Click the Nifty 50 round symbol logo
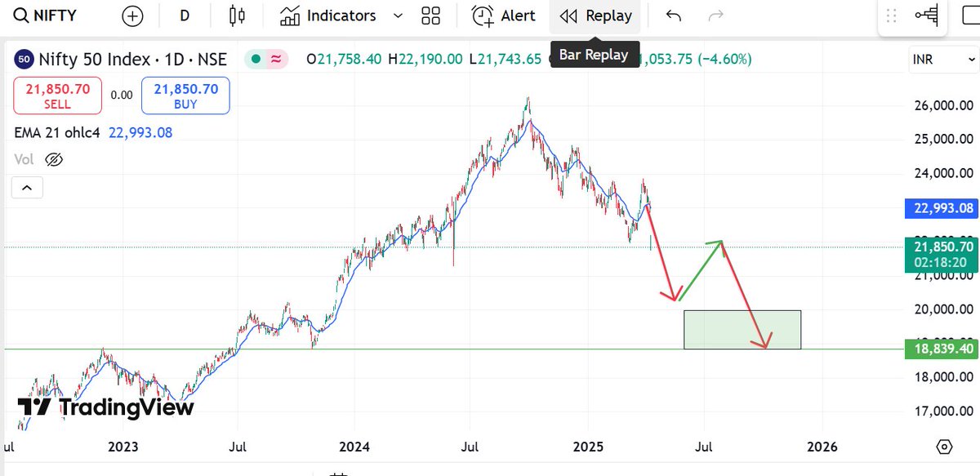Image resolution: width=980 pixels, height=476 pixels. point(24,60)
